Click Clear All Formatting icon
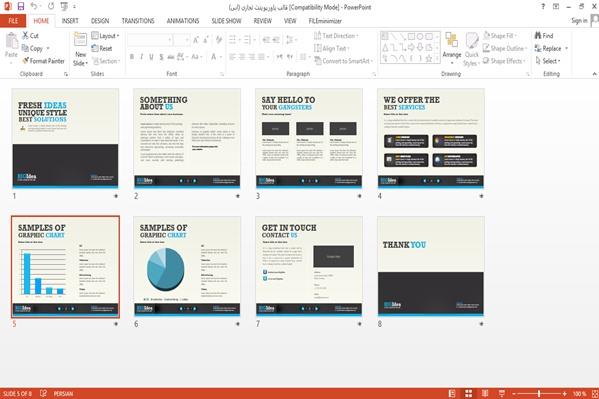599x399 pixels. [x=219, y=40]
